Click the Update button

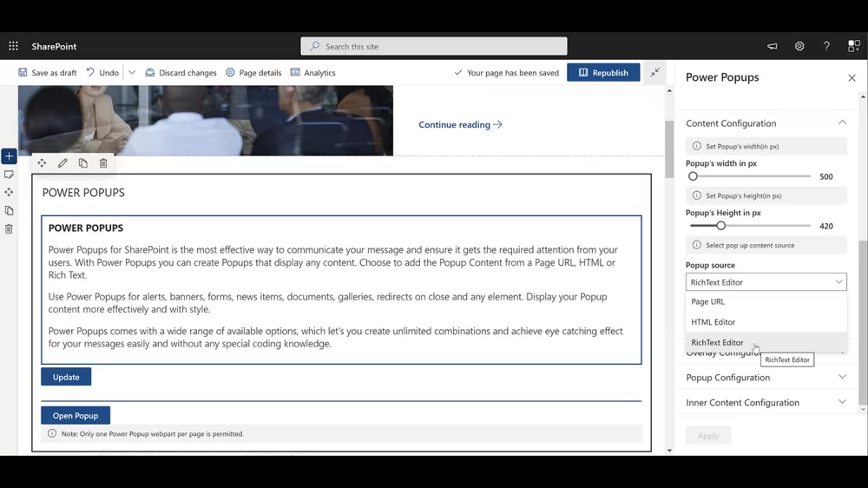coord(66,377)
